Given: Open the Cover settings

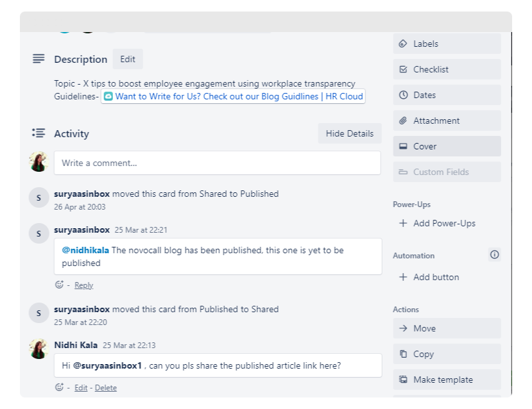Looking at the screenshot, I should [447, 146].
